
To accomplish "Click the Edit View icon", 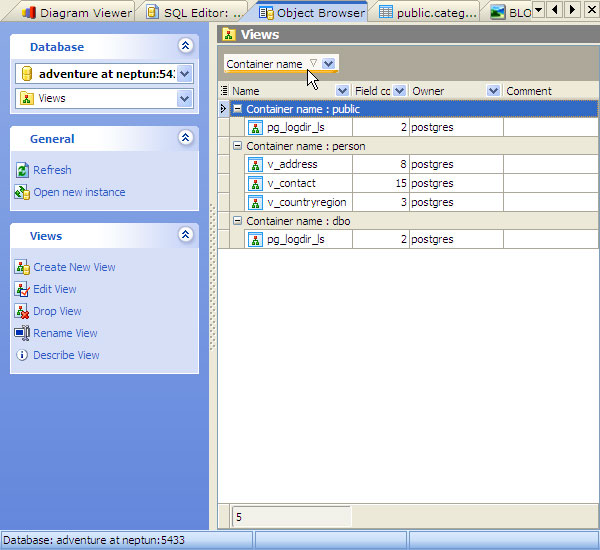I will click(x=22, y=289).
